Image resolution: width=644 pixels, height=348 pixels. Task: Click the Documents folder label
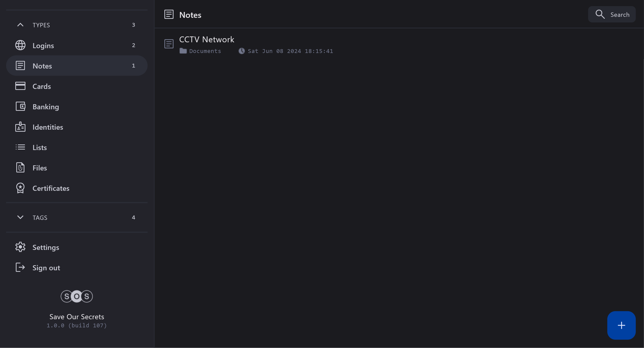(205, 51)
